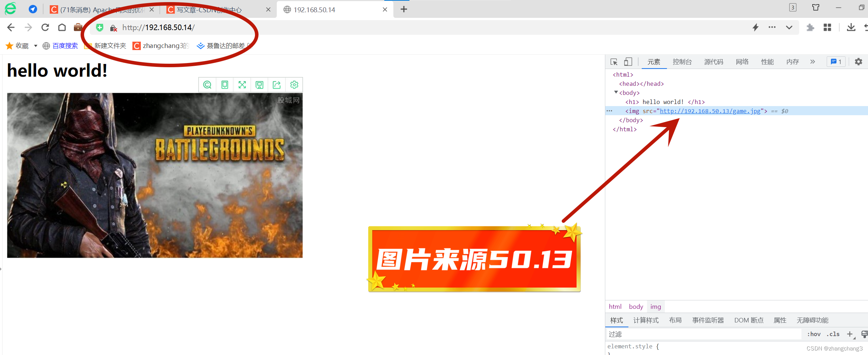Select body in the breadcrumb bar
Image resolution: width=868 pixels, height=355 pixels.
pos(636,307)
